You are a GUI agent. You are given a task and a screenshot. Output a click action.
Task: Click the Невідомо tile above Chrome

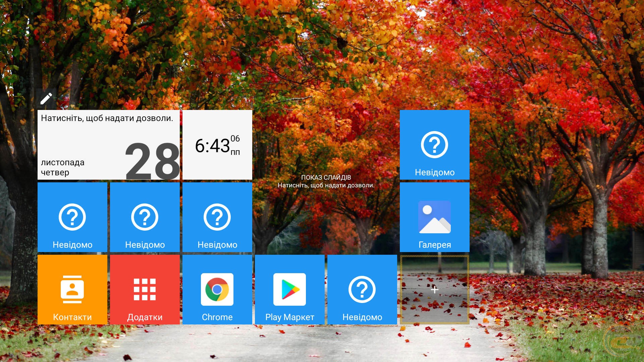217,217
